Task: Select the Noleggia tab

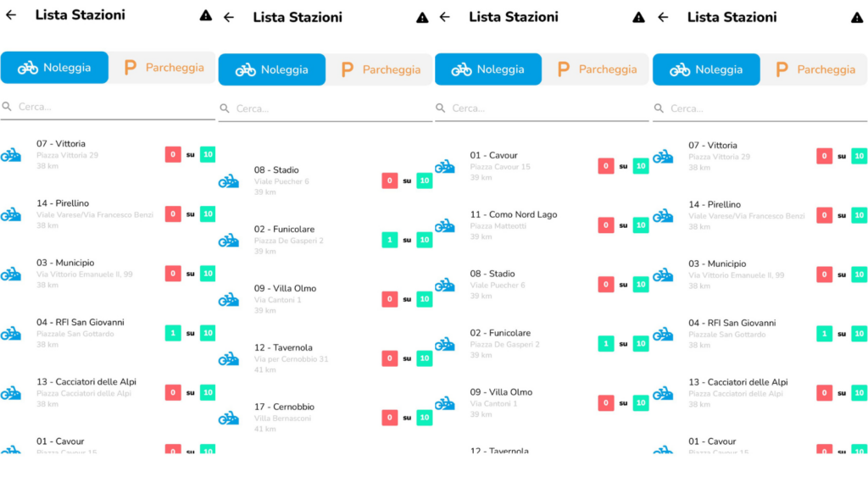Action: [54, 69]
